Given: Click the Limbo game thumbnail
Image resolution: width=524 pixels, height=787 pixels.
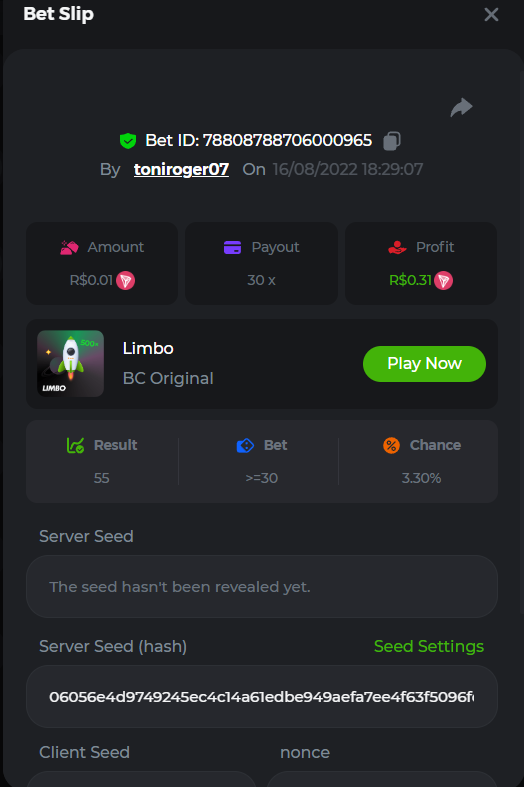Looking at the screenshot, I should (x=71, y=363).
